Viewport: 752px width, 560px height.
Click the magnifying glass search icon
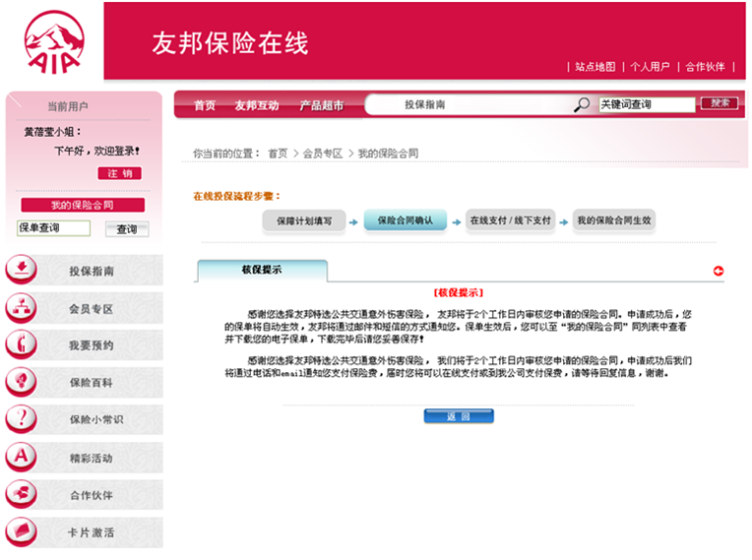point(582,104)
